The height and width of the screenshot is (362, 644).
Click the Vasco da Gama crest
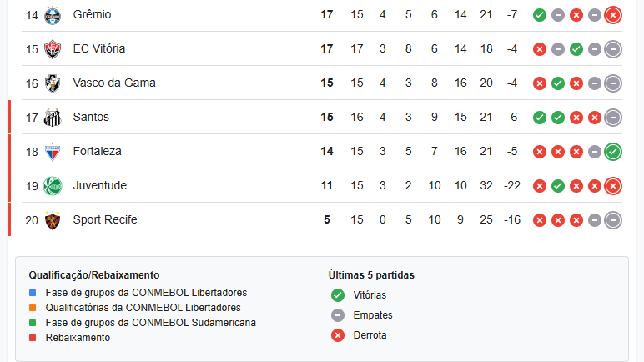53,83
